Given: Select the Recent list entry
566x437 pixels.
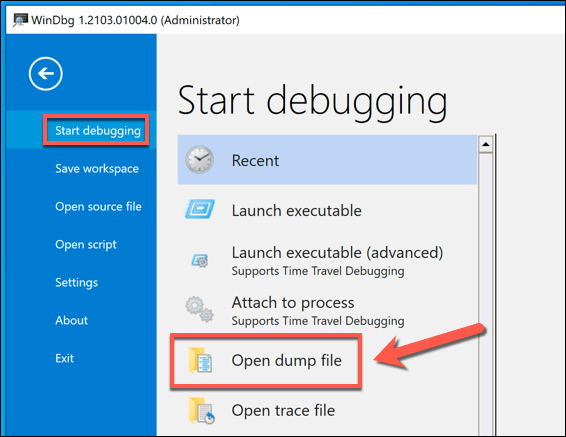Looking at the screenshot, I should 327,160.
